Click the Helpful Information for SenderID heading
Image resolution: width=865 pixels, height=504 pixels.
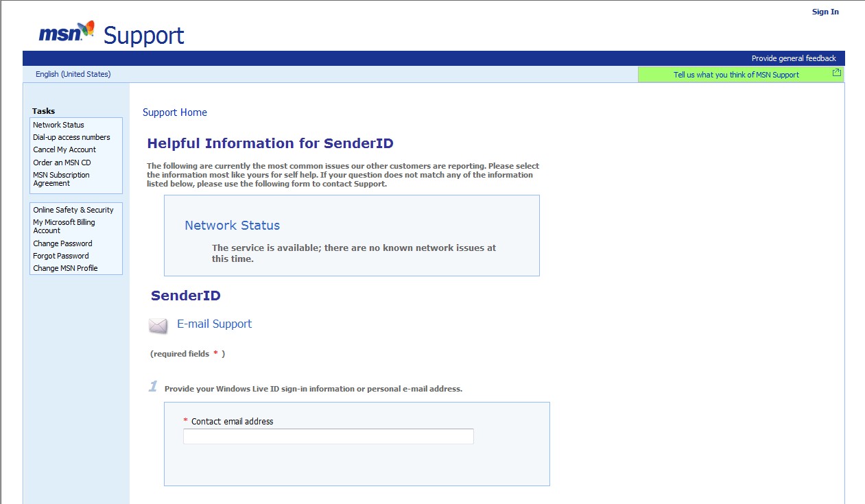[270, 143]
